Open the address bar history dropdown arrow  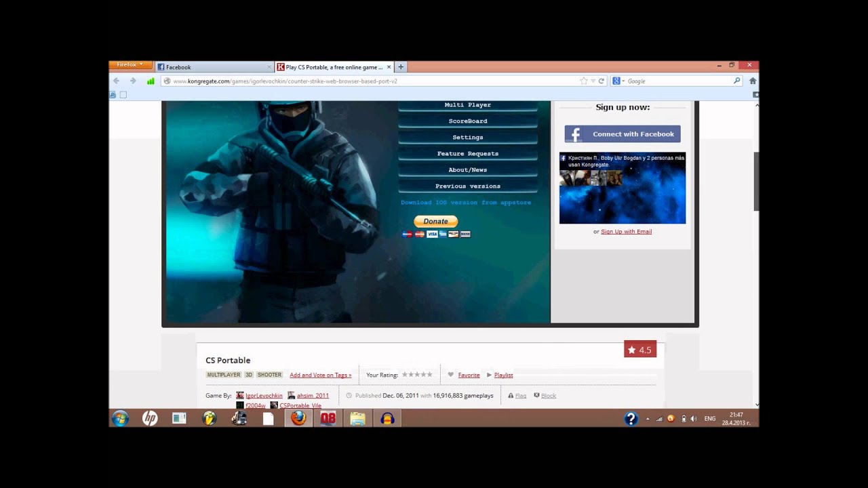593,81
